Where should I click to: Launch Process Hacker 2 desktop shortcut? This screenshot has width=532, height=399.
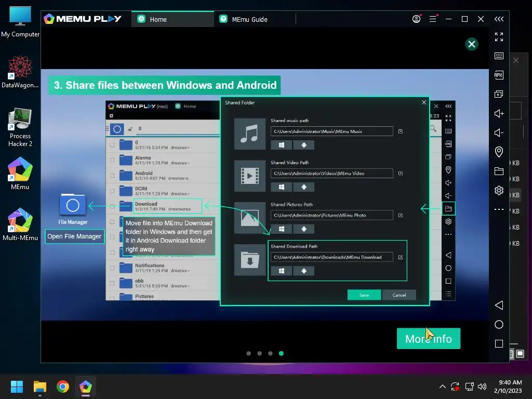(x=20, y=127)
